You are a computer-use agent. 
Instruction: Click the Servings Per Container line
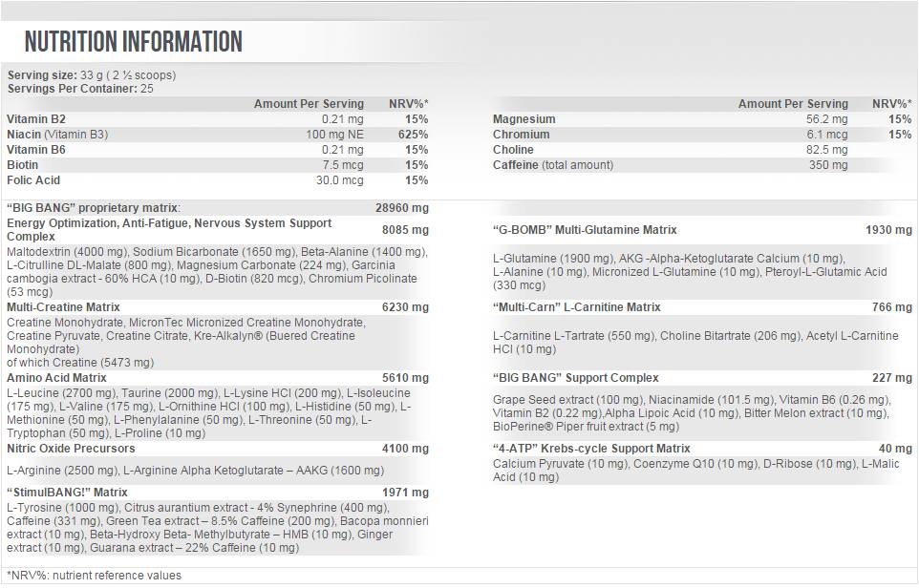click(x=79, y=89)
